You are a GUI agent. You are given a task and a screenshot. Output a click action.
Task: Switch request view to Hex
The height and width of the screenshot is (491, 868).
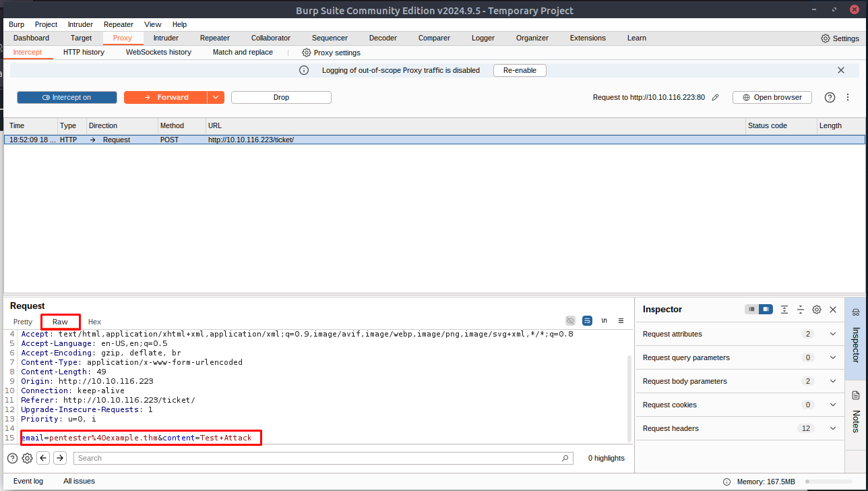[94, 322]
